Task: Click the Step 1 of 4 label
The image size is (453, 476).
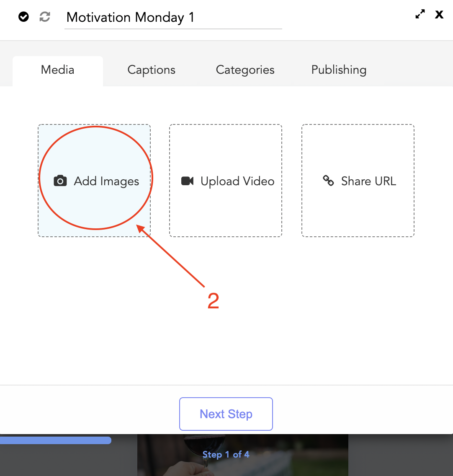Action: 226,455
